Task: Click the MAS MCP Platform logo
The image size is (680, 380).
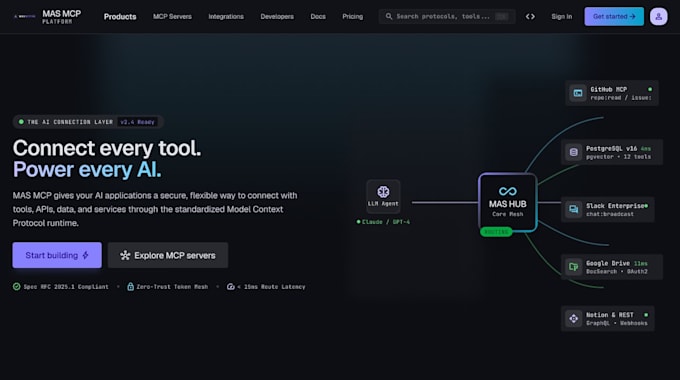Action: [x=47, y=16]
